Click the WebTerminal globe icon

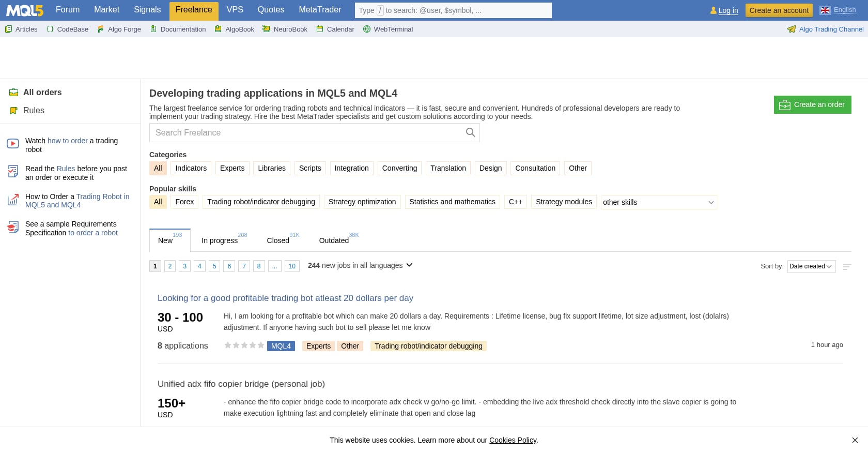pos(367,29)
